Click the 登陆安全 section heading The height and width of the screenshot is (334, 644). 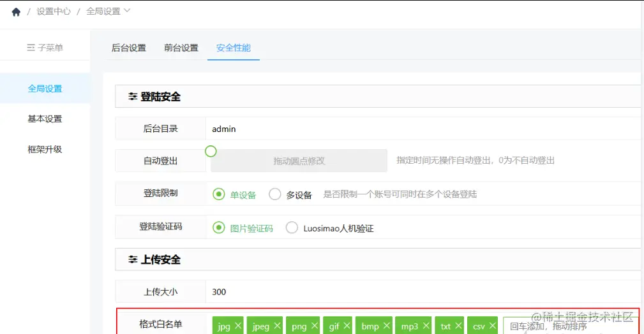click(x=161, y=96)
